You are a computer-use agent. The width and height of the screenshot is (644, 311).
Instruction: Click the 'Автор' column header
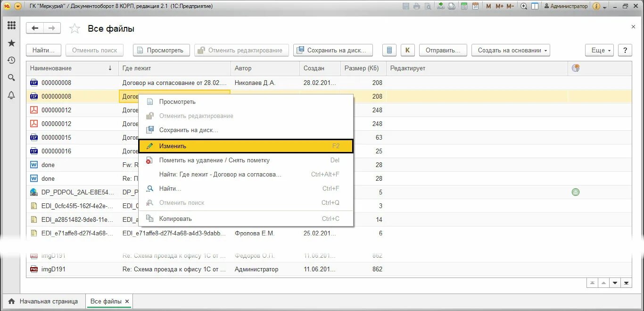[265, 68]
